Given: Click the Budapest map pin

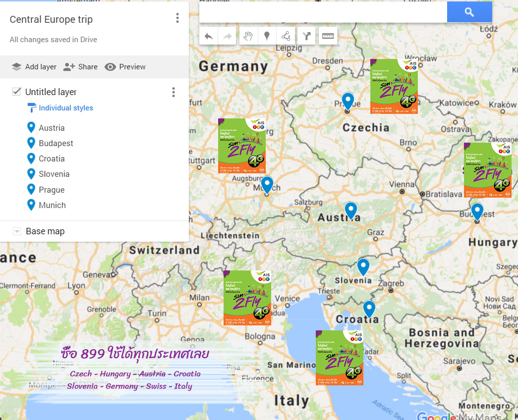Looking at the screenshot, I should [477, 211].
